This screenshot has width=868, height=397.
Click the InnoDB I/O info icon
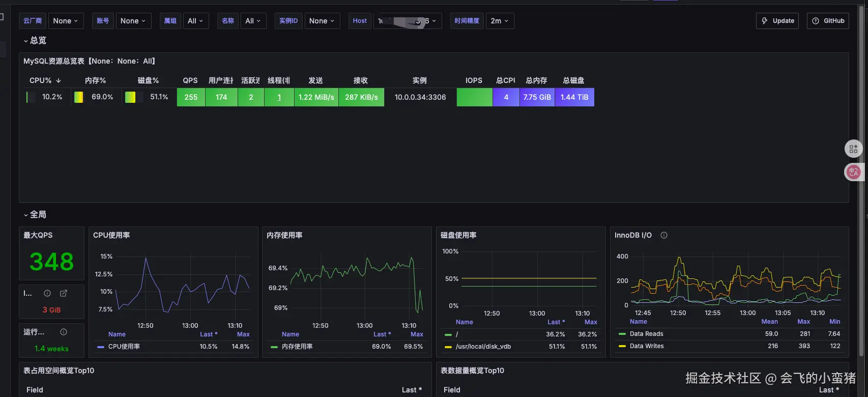[x=663, y=235]
